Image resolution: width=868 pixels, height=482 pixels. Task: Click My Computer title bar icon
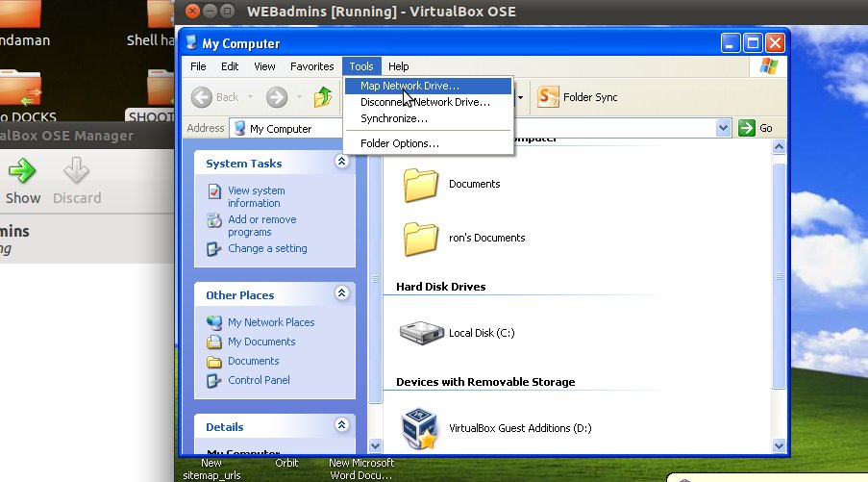click(191, 42)
